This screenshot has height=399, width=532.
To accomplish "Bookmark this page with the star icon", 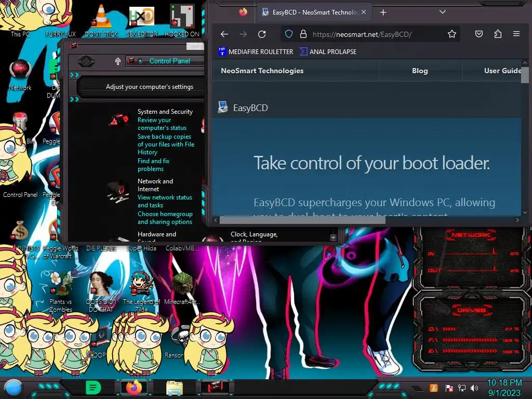I will coord(451,34).
